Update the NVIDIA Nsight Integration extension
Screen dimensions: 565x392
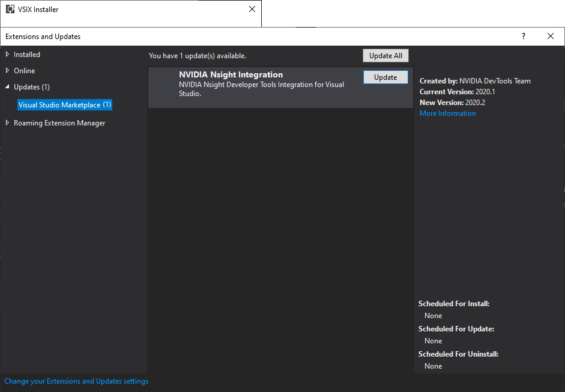[x=385, y=77]
